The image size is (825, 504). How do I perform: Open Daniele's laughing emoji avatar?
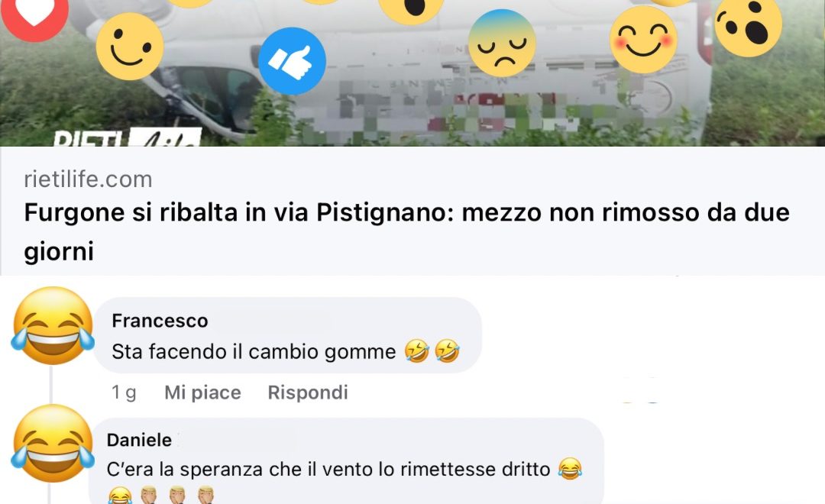(53, 443)
